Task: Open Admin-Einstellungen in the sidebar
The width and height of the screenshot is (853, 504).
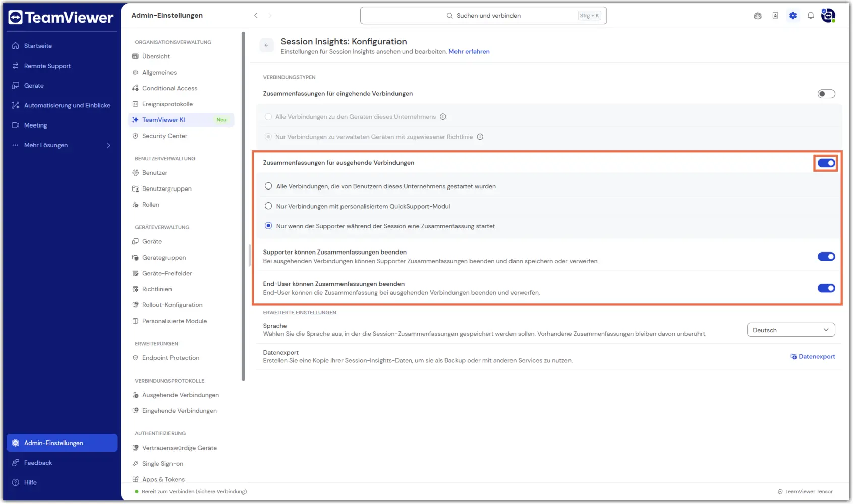Action: pyautogui.click(x=62, y=443)
